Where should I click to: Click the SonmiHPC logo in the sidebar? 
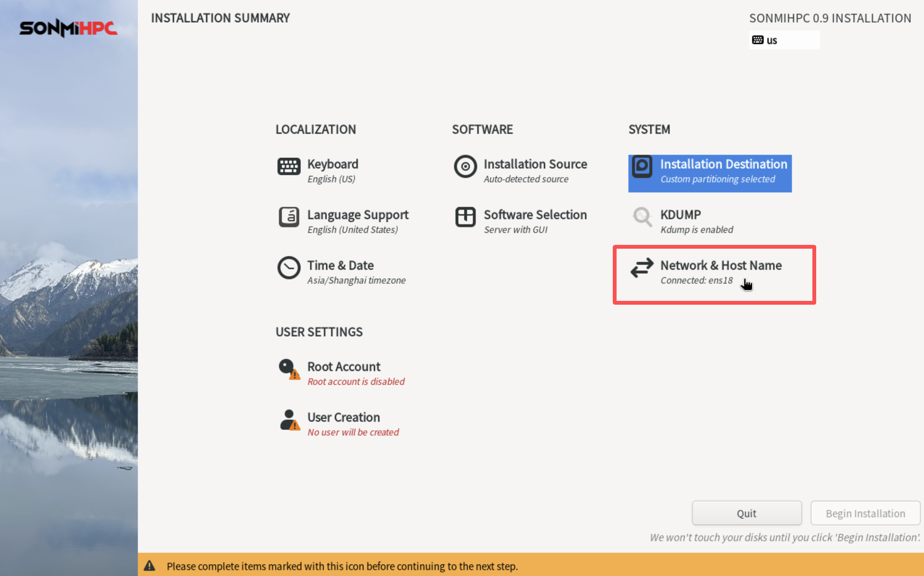(69, 28)
